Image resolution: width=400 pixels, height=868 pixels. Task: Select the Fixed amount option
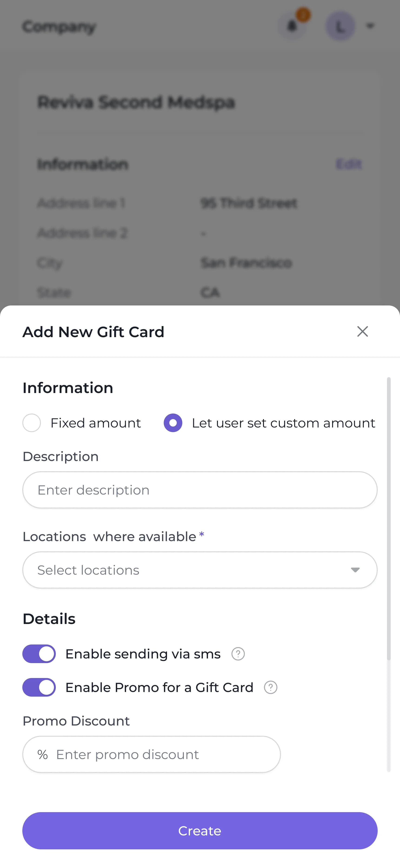click(31, 423)
